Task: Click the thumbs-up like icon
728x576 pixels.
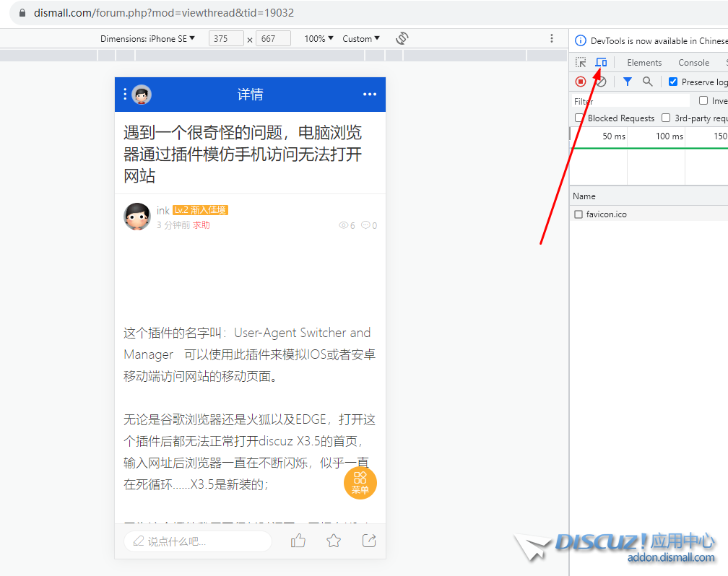Action: (298, 541)
